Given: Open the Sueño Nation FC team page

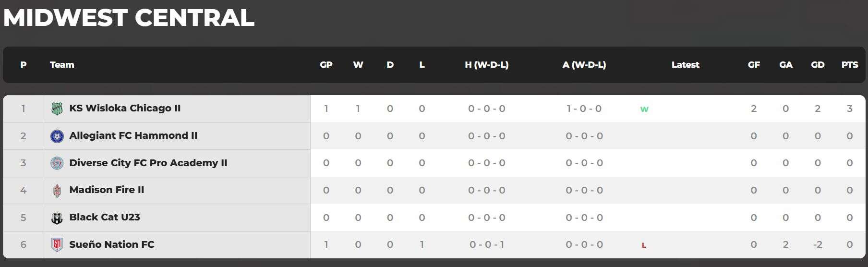Looking at the screenshot, I should click(x=112, y=244).
